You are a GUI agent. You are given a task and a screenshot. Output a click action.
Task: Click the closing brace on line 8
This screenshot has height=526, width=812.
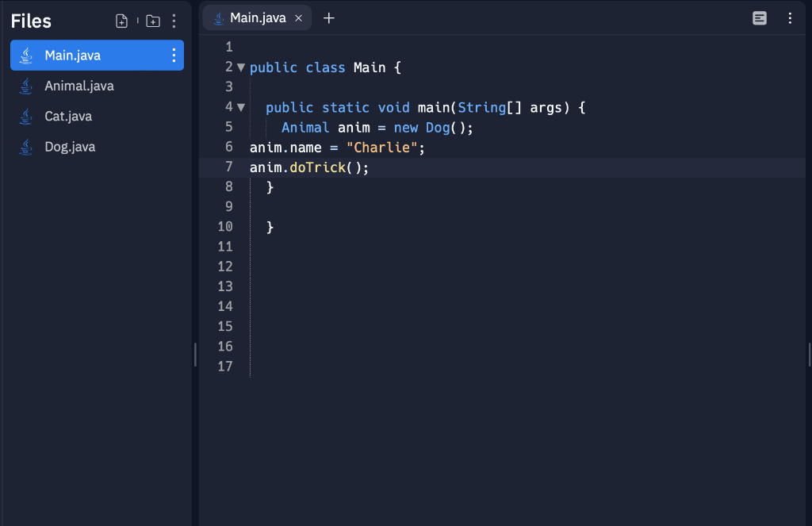click(270, 187)
